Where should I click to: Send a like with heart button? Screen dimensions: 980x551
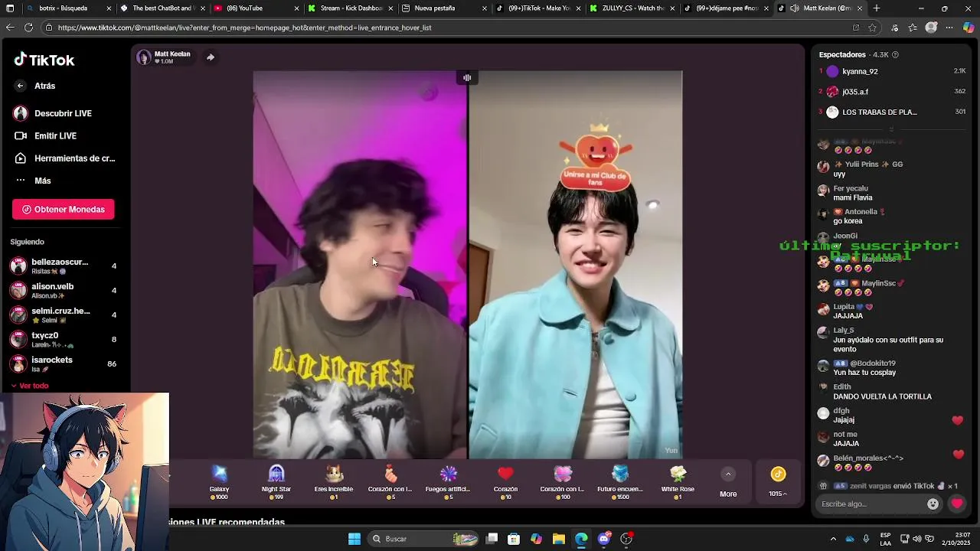(957, 504)
